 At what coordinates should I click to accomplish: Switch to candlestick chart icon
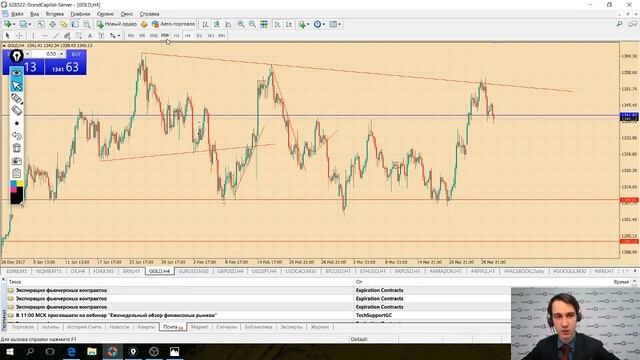(x=217, y=24)
